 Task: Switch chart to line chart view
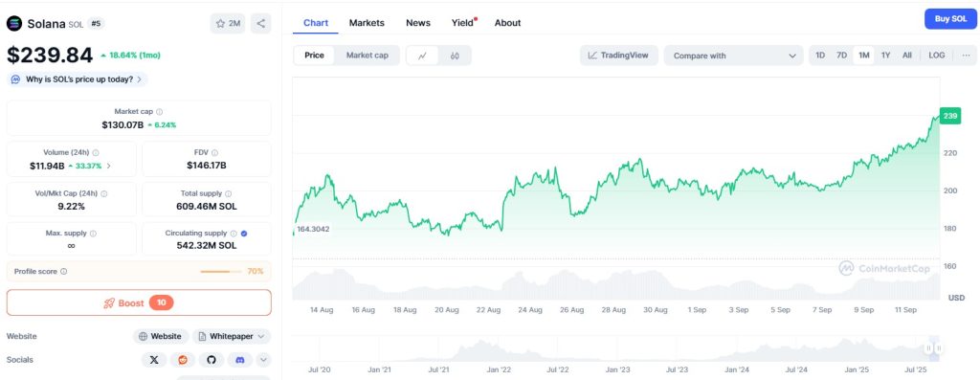coord(422,56)
